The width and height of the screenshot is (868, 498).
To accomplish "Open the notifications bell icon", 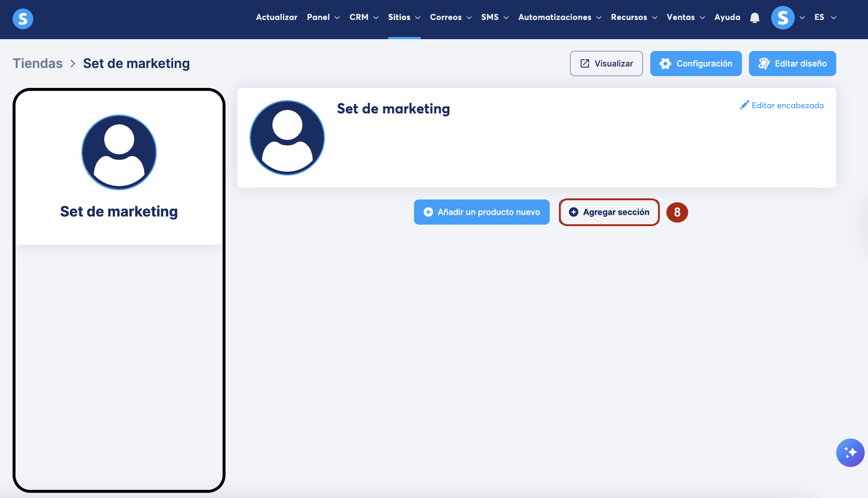I will (x=755, y=18).
